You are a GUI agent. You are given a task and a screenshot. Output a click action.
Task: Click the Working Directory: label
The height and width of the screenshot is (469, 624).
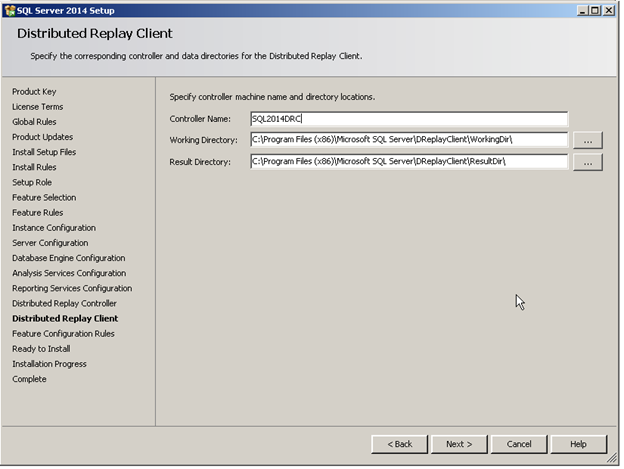(x=203, y=140)
